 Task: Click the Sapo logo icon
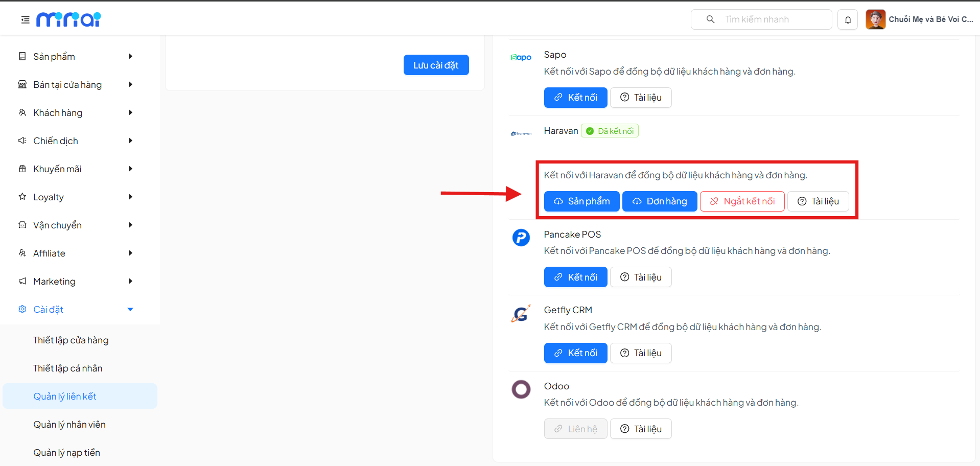click(521, 57)
